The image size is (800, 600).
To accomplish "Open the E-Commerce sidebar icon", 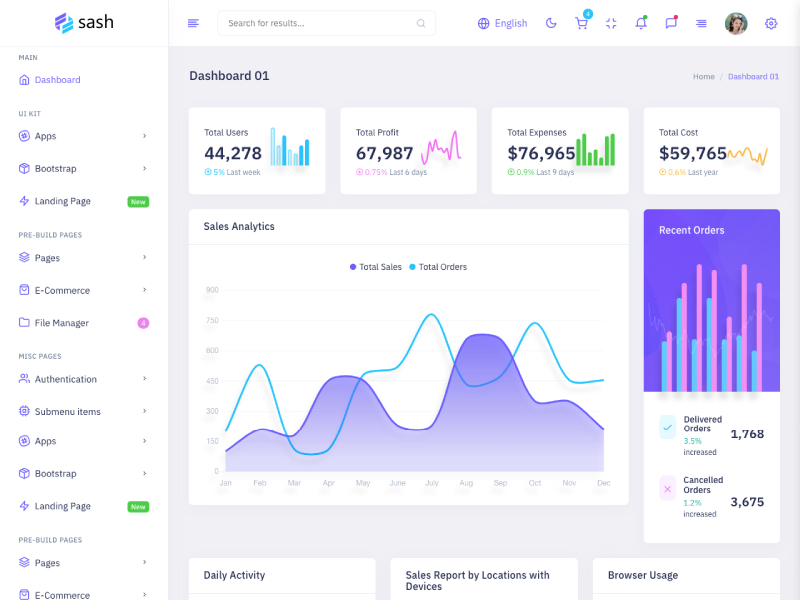I will point(22,290).
